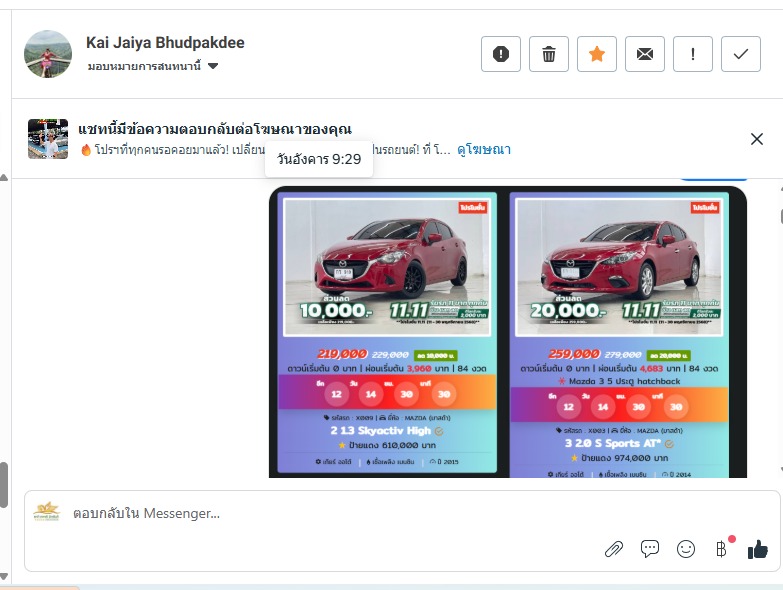783x590 pixels.
Task: Mark conversation done with checkmark icon
Action: [x=741, y=54]
